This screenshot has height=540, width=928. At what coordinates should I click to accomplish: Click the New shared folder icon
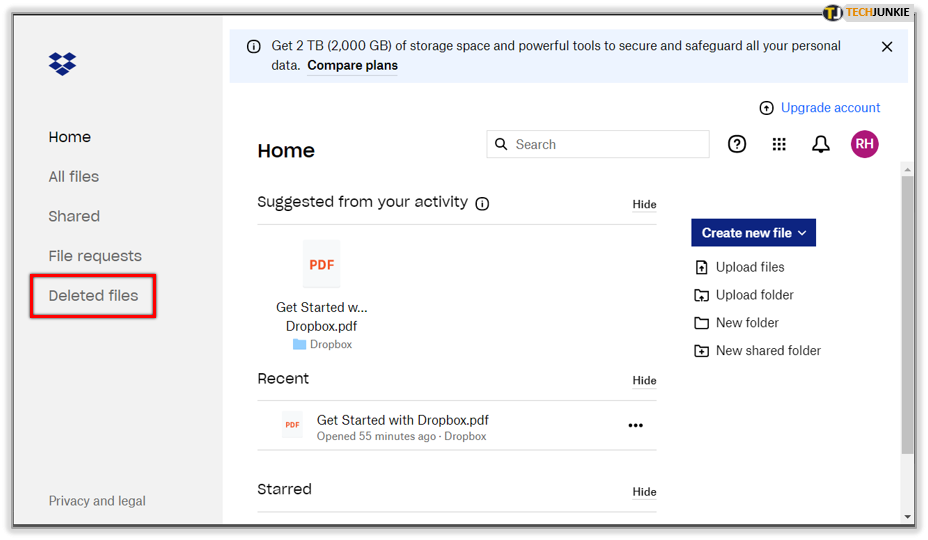point(701,351)
